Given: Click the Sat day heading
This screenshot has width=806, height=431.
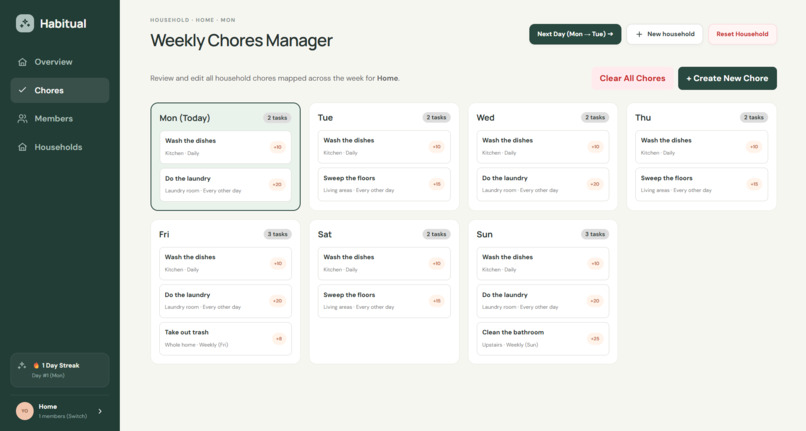Looking at the screenshot, I should pos(324,234).
